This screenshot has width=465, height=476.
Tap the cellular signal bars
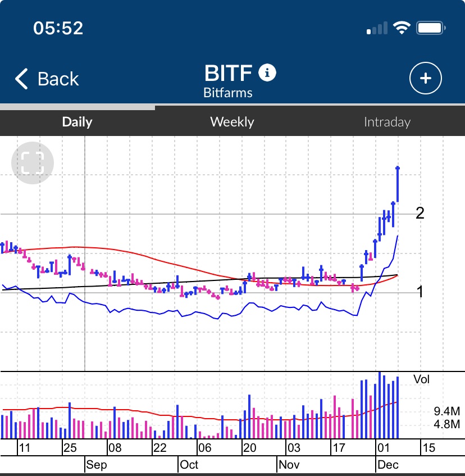(x=377, y=28)
